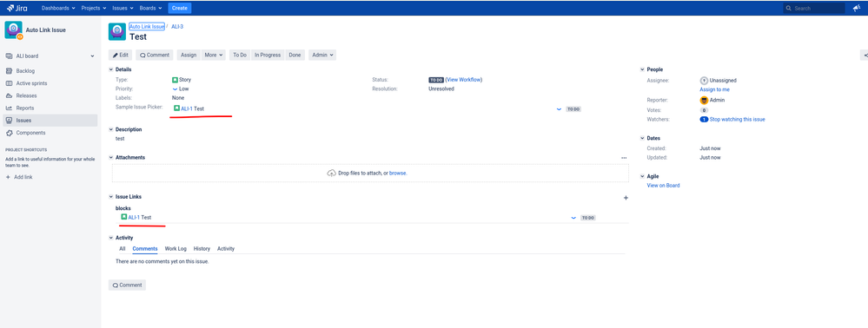Collapse the Dates section

(642, 138)
